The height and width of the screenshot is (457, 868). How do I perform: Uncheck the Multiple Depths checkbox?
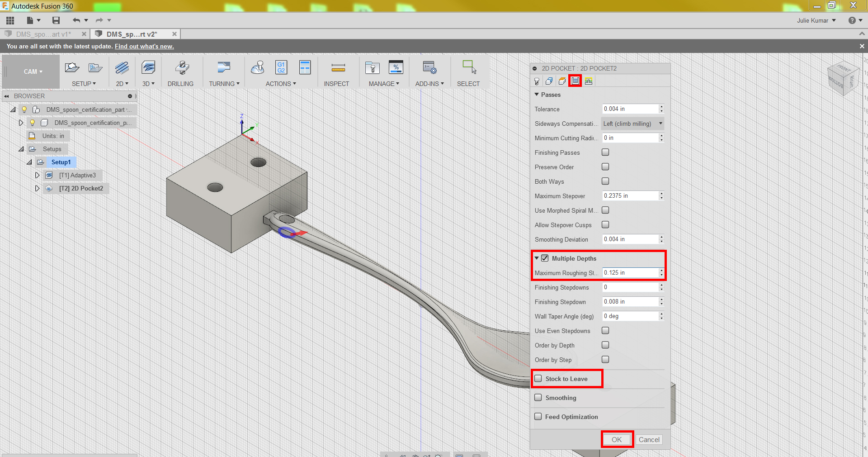(545, 258)
